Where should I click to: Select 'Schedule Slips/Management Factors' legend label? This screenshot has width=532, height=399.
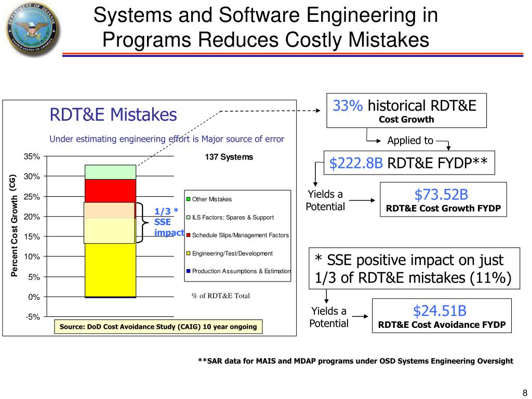click(x=240, y=235)
